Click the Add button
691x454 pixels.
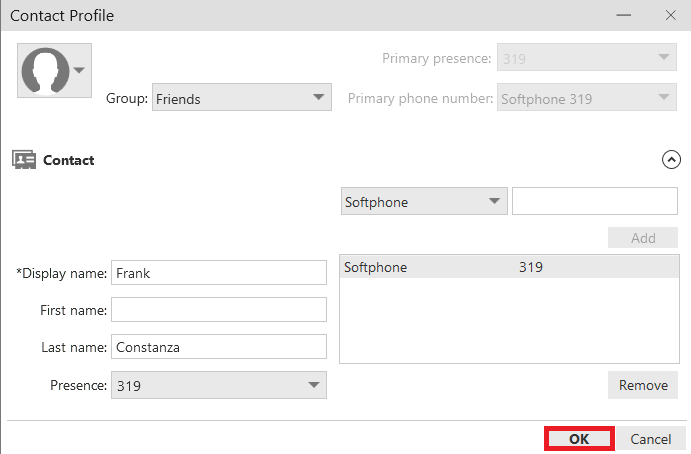643,238
